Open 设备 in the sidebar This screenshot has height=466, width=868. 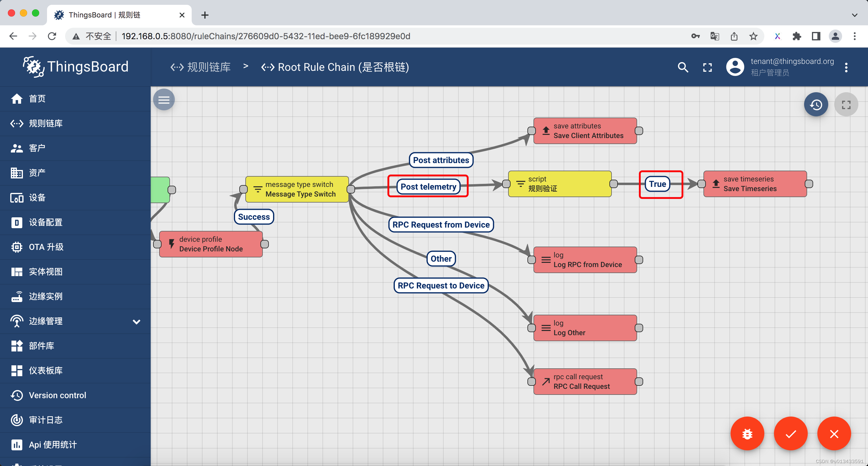(x=75, y=197)
